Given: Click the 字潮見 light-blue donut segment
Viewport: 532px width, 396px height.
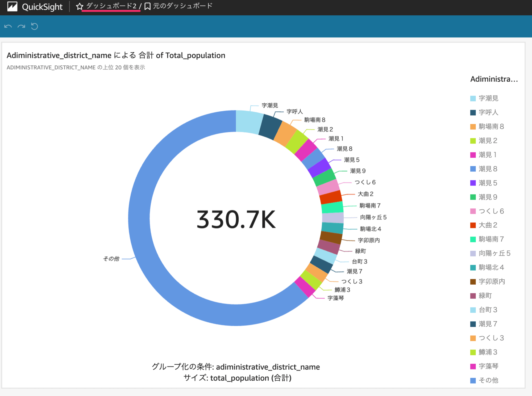Looking at the screenshot, I should pyautogui.click(x=249, y=122).
